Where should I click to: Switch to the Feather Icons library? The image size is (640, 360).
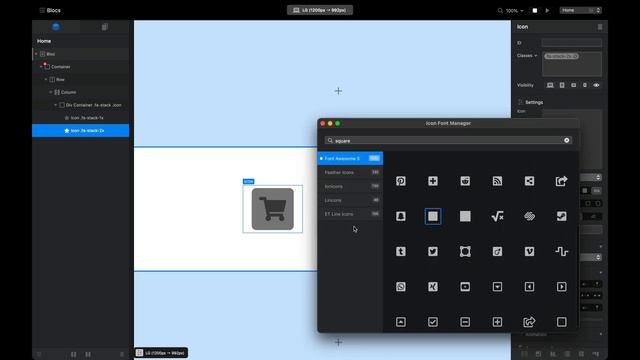[x=350, y=172]
